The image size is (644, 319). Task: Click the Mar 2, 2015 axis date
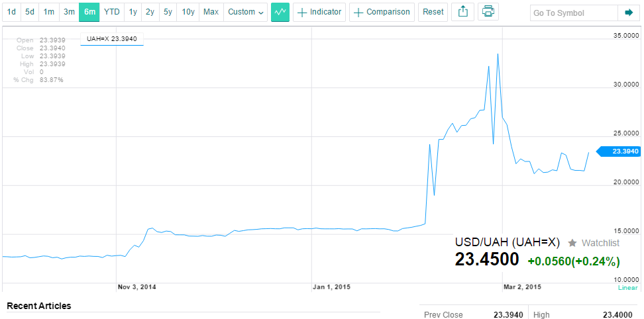pos(522,287)
